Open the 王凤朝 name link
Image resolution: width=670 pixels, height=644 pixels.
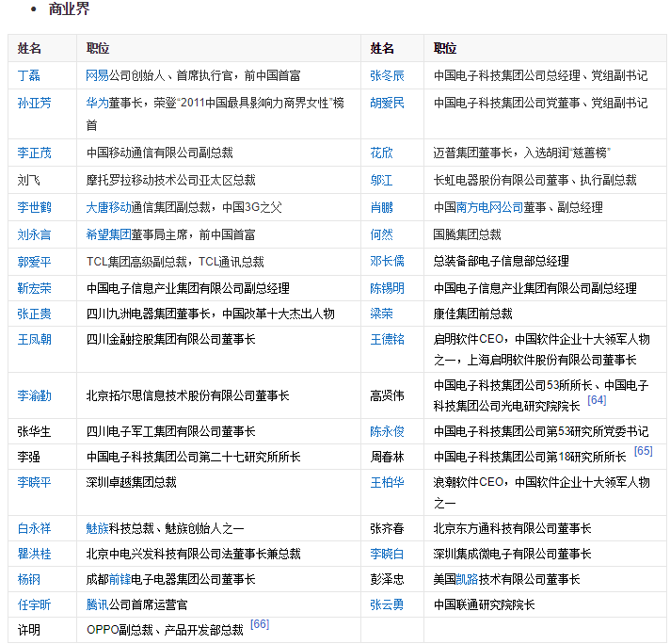(x=34, y=340)
